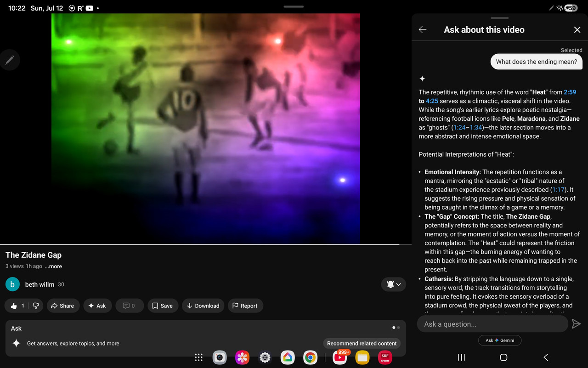Open YouTube app with 999+ badge
588x368 pixels.
(x=340, y=357)
